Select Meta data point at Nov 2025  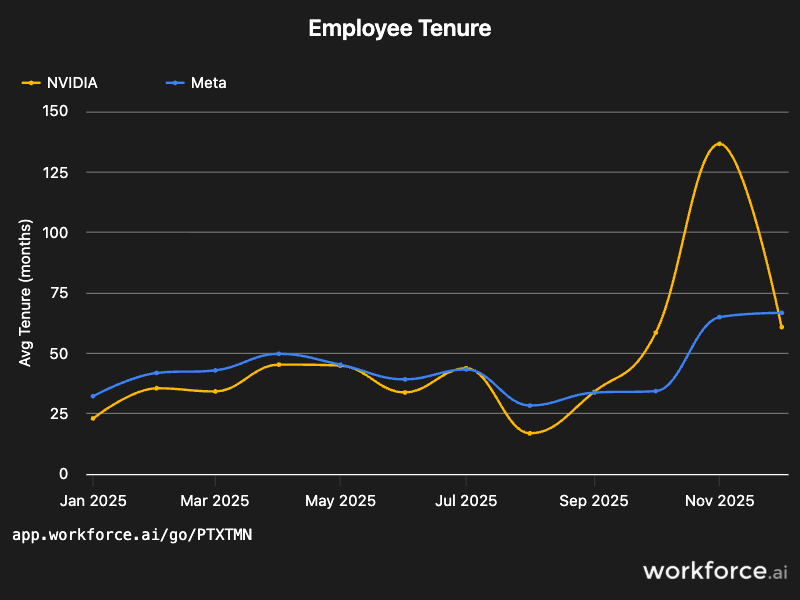pyautogui.click(x=719, y=317)
